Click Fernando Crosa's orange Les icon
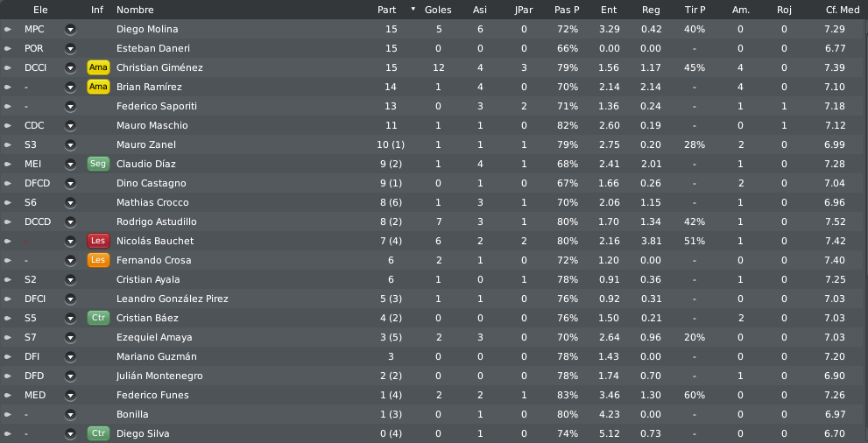Screen dimensions: 868x443 98,260
